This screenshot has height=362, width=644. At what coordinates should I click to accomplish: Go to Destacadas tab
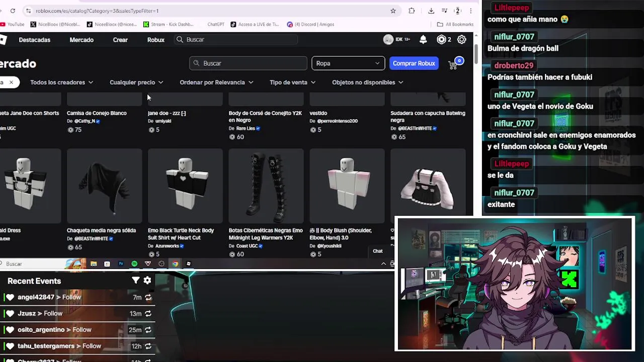point(35,40)
